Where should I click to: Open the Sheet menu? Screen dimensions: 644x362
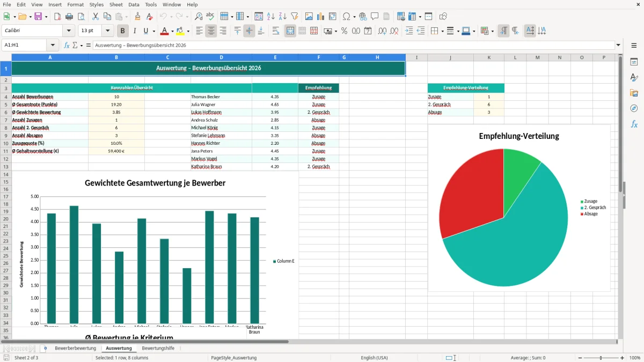[x=116, y=4]
